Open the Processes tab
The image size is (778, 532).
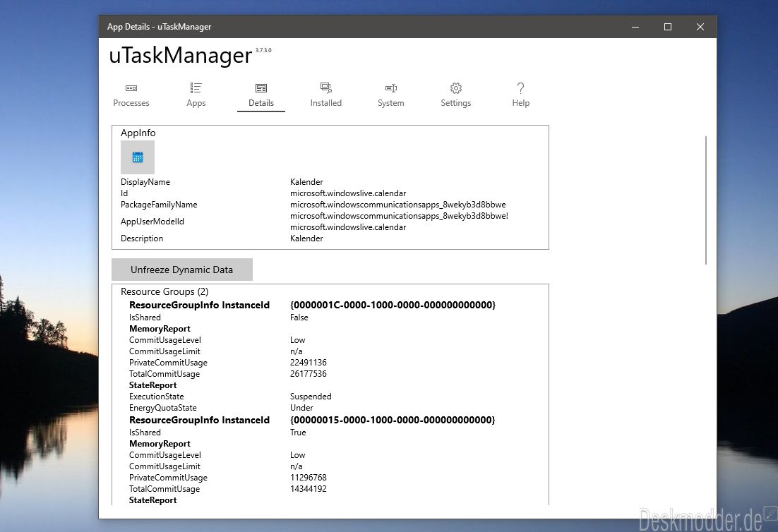(131, 95)
